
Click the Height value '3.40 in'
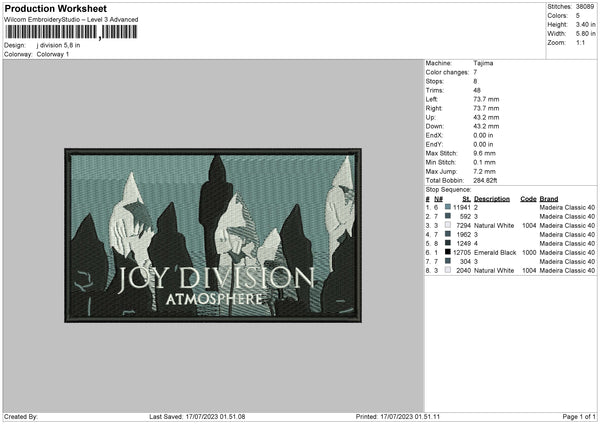[585, 24]
